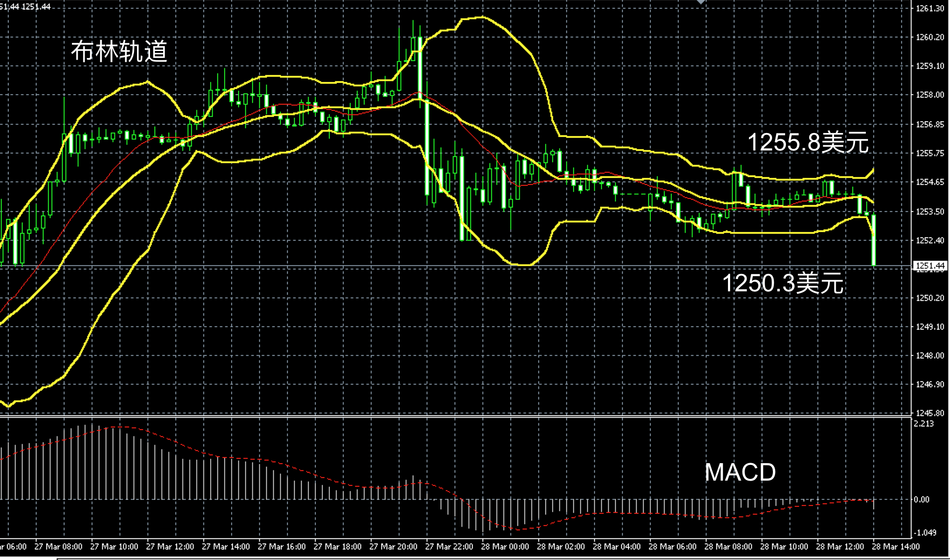Click the 2.213 MACD scale value
This screenshot has height=560, width=950.
[x=923, y=423]
